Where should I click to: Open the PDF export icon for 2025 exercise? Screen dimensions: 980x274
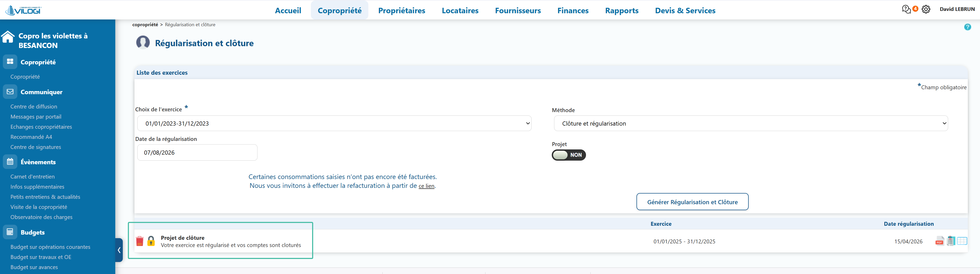click(x=939, y=241)
